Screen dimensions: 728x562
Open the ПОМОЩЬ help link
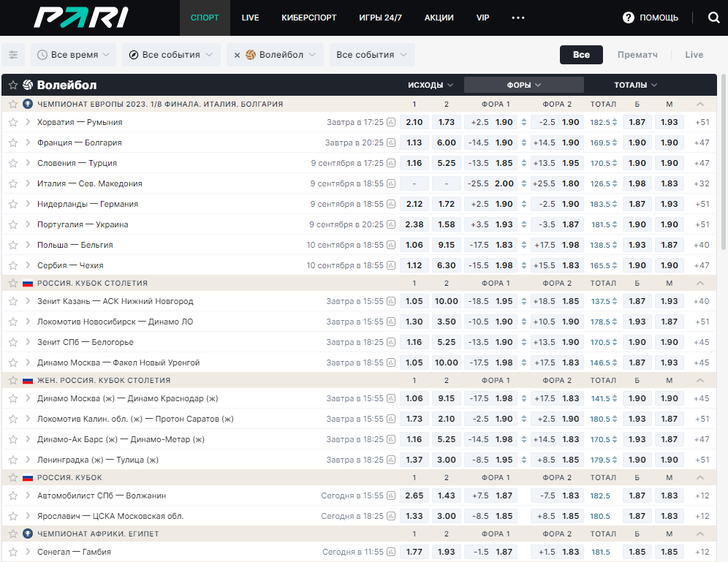(659, 18)
